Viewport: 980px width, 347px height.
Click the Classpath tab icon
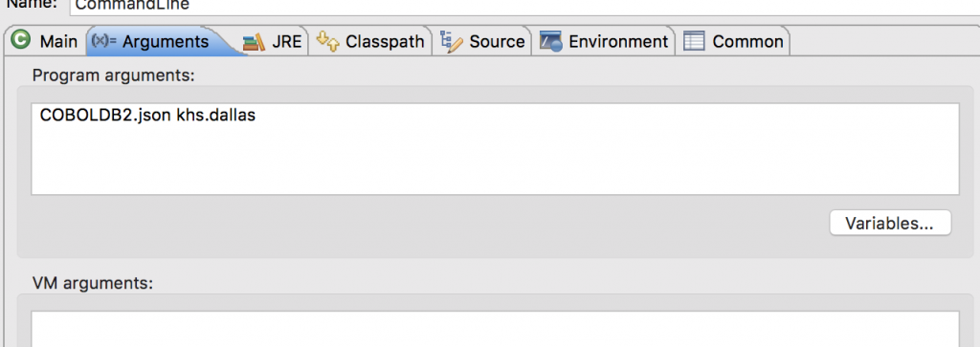click(327, 41)
